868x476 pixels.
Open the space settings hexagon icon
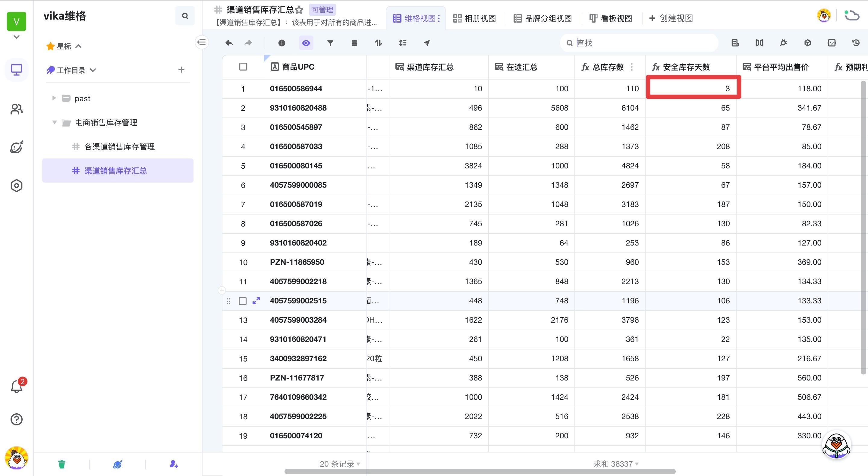click(17, 186)
